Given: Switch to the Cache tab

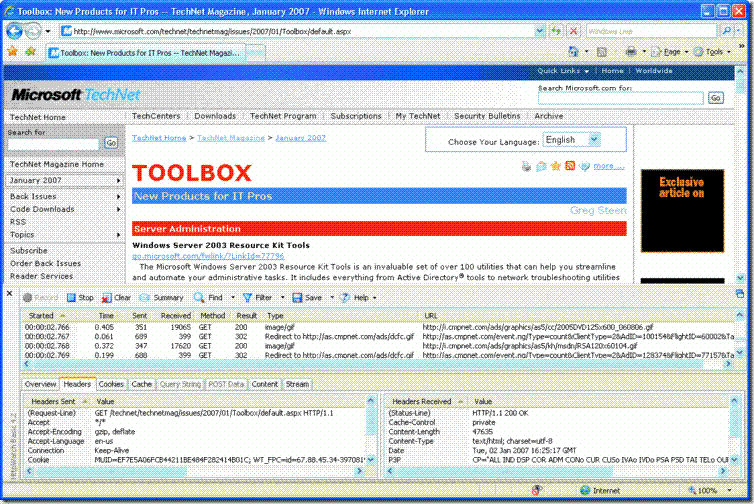Looking at the screenshot, I should pyautogui.click(x=141, y=384).
